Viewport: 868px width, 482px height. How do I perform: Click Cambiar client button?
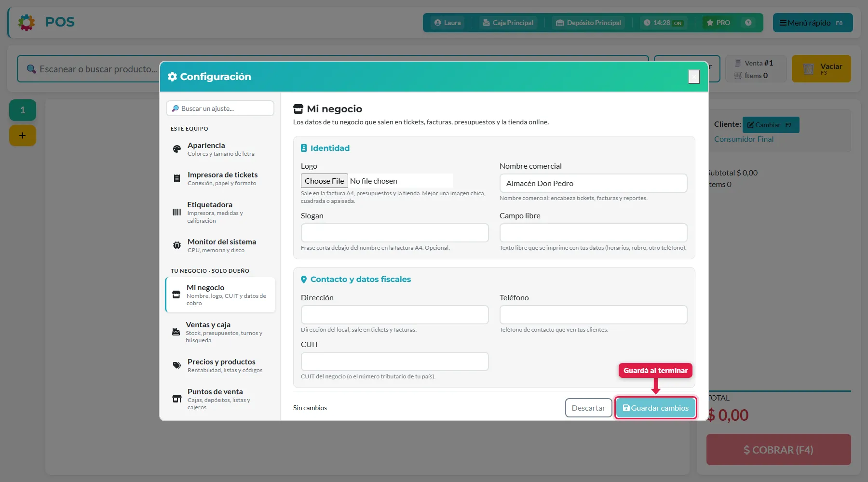pos(771,125)
